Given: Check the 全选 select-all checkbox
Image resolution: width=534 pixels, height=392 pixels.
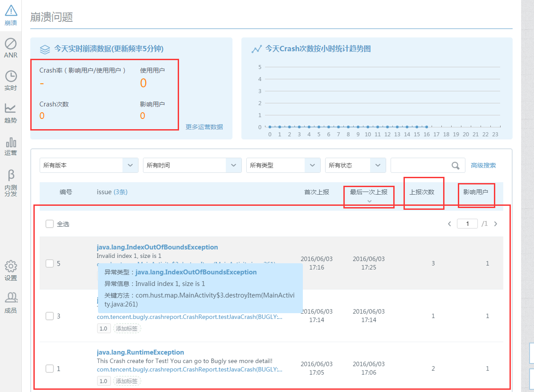Looking at the screenshot, I should tap(49, 224).
